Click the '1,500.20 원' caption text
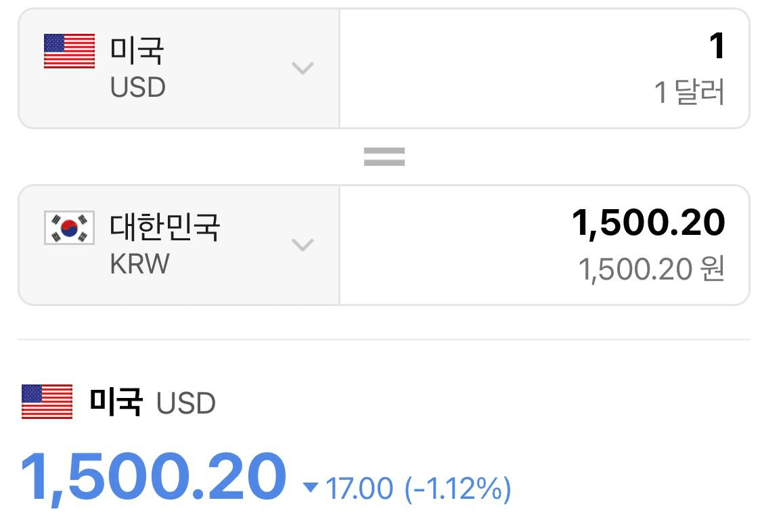The width and height of the screenshot is (783, 532). pos(651,270)
